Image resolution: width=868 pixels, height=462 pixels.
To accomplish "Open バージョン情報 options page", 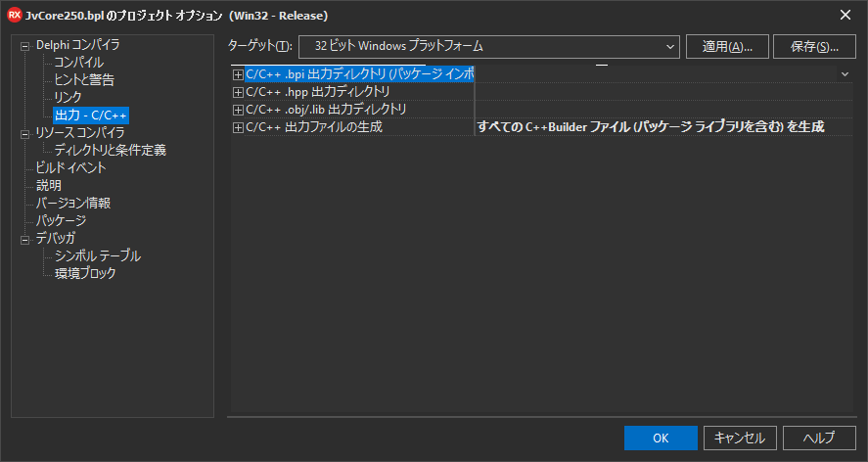I will pyautogui.click(x=73, y=204).
